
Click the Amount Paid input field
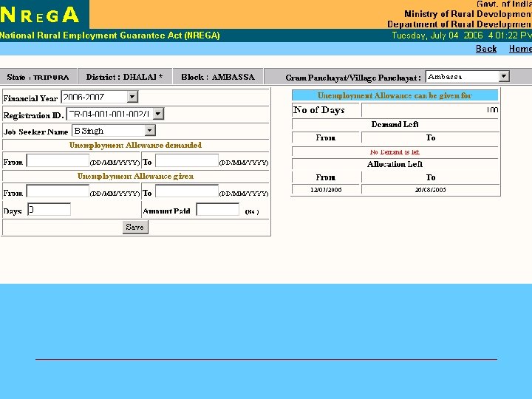pyautogui.click(x=218, y=209)
